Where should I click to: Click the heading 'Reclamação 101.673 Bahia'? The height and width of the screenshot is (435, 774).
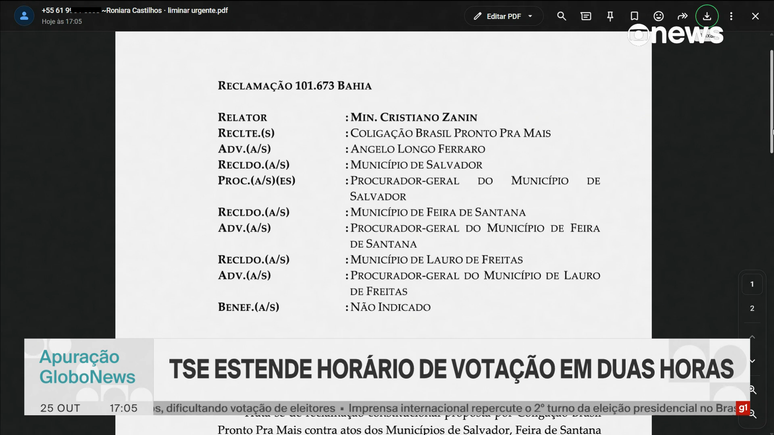(x=295, y=86)
